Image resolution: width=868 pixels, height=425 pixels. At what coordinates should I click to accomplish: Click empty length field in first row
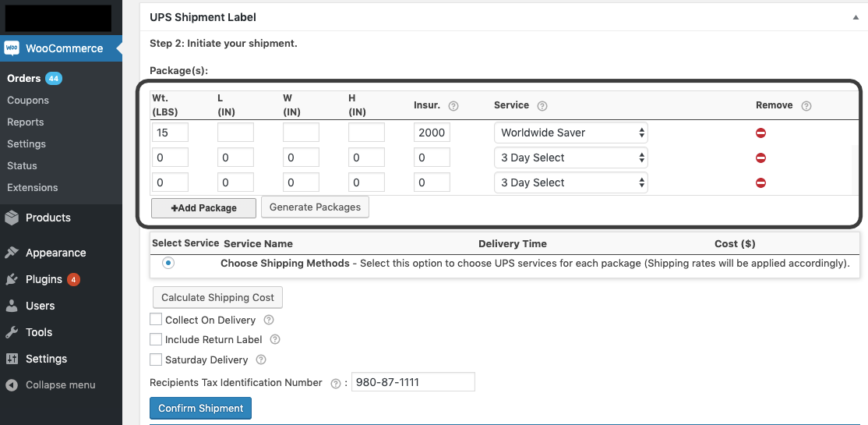click(x=235, y=133)
